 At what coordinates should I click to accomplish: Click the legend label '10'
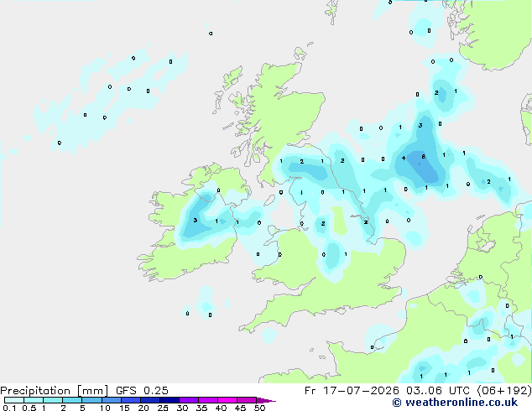tap(105, 408)
